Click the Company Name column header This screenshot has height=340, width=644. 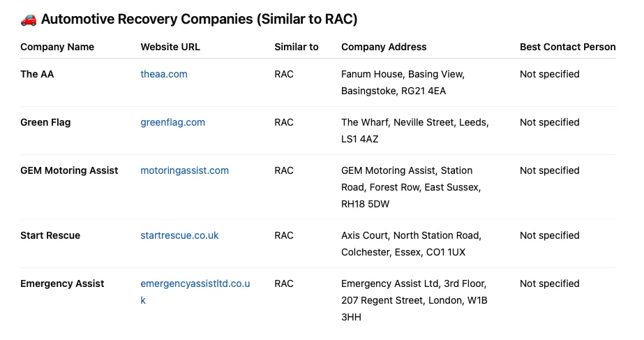pyautogui.click(x=57, y=47)
